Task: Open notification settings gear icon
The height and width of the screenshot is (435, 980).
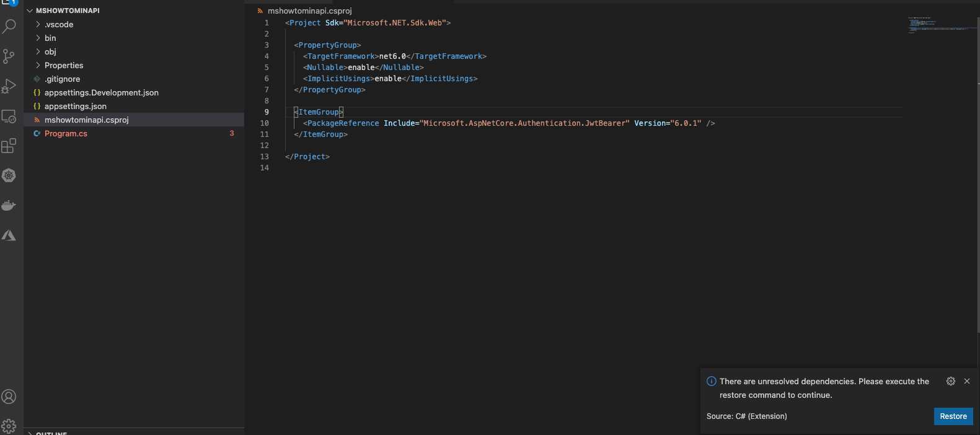Action: pyautogui.click(x=951, y=381)
